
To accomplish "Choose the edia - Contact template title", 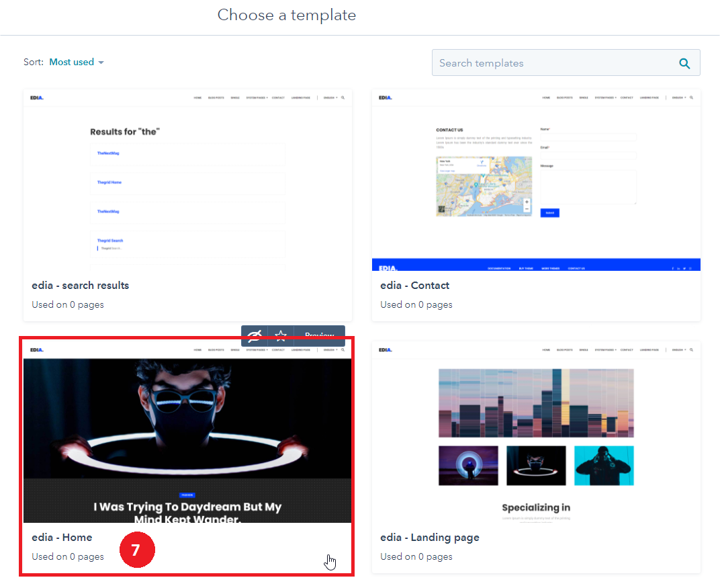I will [x=414, y=286].
